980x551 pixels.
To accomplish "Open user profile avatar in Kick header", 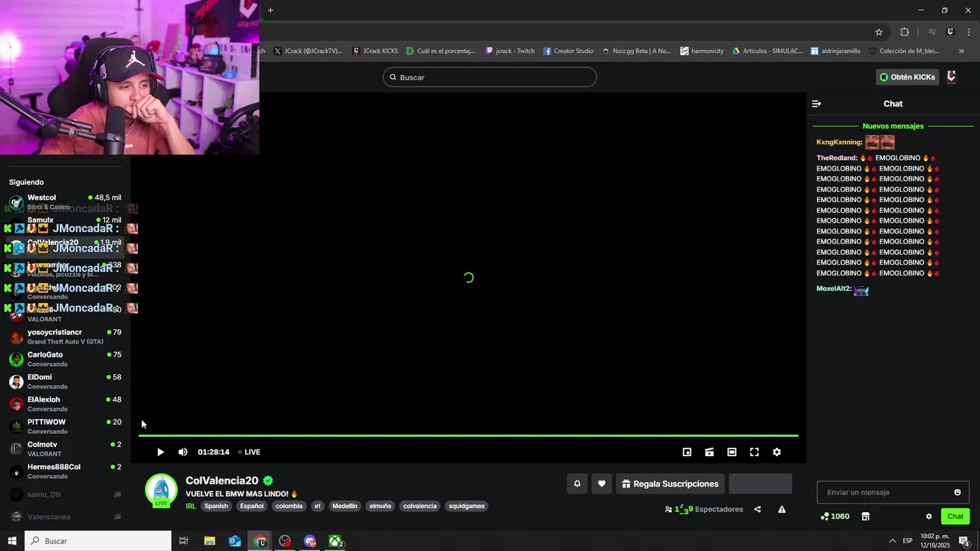I will coord(952,77).
